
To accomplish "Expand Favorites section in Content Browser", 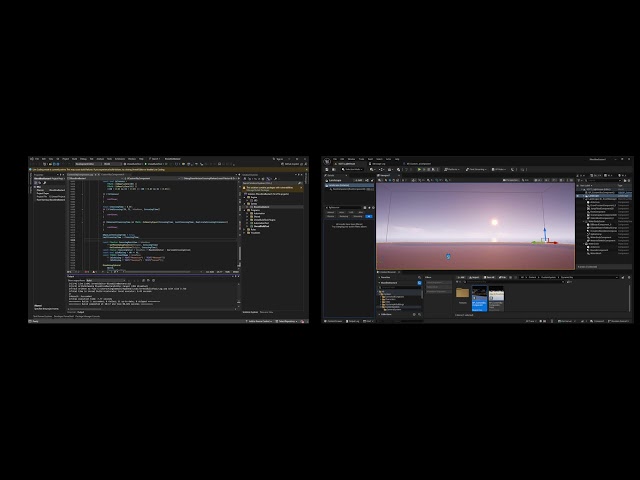I will [x=379, y=278].
